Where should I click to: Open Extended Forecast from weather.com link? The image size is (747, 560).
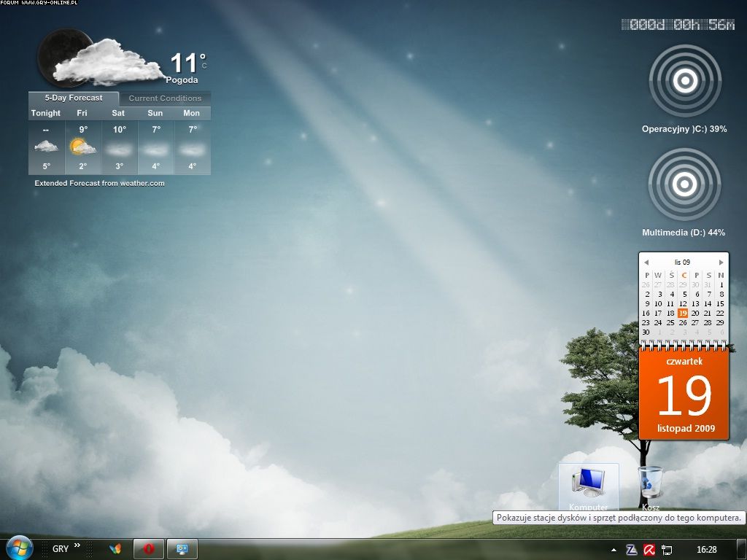coord(99,184)
